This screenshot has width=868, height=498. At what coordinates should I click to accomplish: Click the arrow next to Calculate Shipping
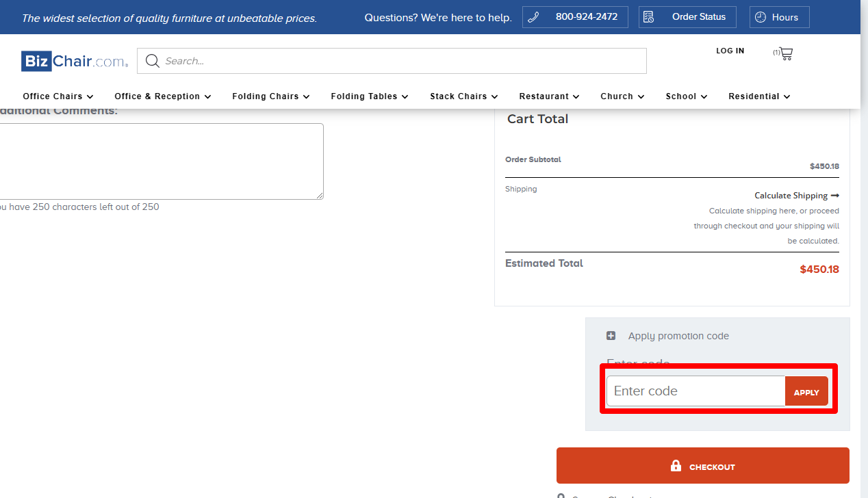[x=835, y=195]
